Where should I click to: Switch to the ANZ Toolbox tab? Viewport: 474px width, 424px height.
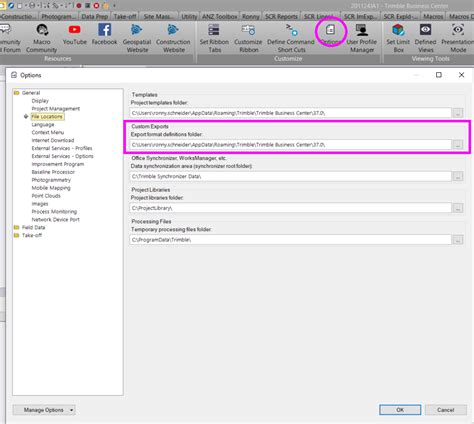(x=219, y=16)
